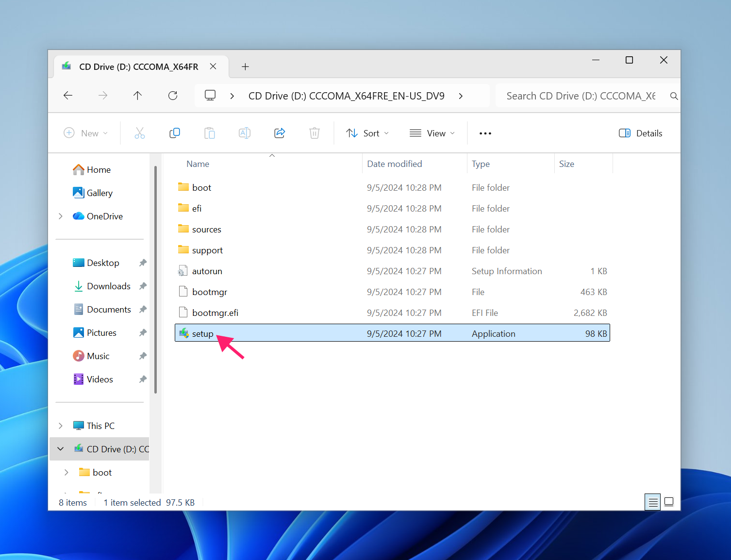The height and width of the screenshot is (560, 731).
Task: Click the Rename icon in toolbar
Action: tap(245, 133)
